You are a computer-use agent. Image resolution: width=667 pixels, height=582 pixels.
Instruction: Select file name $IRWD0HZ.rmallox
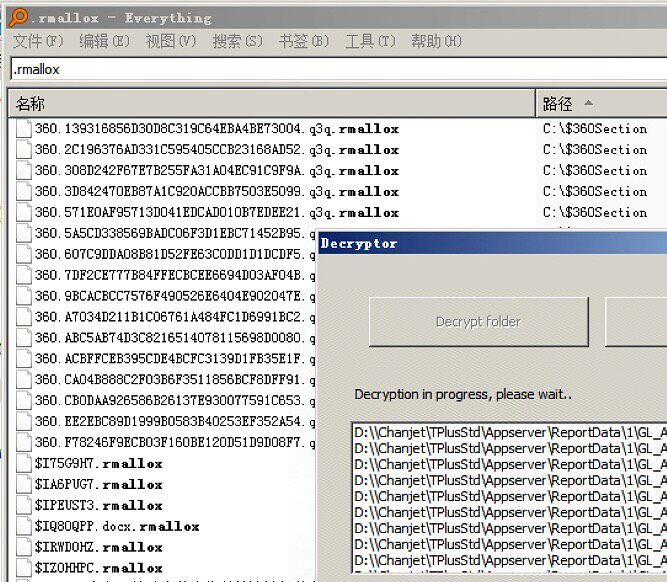[99, 547]
